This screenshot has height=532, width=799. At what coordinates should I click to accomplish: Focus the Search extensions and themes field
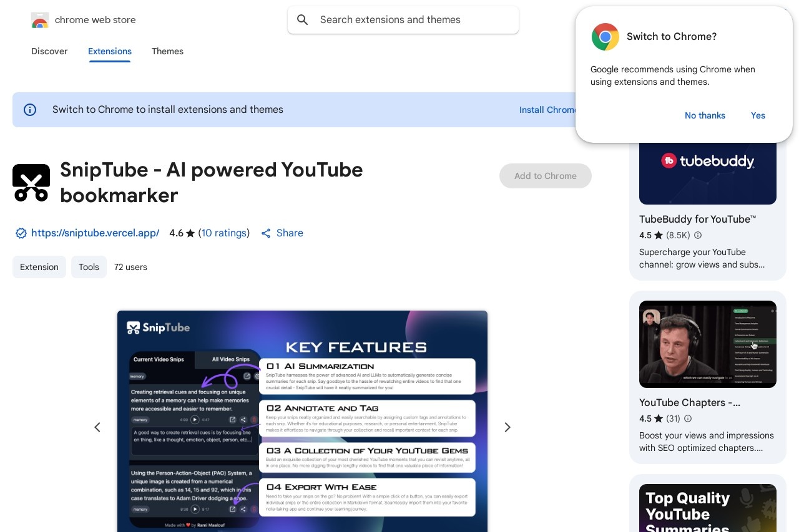[403, 20]
